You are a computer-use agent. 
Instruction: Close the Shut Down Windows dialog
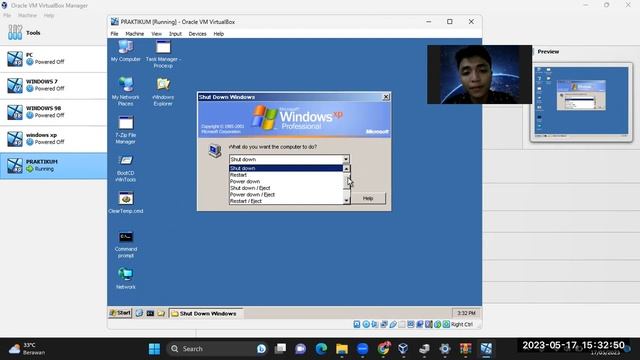coord(386,97)
